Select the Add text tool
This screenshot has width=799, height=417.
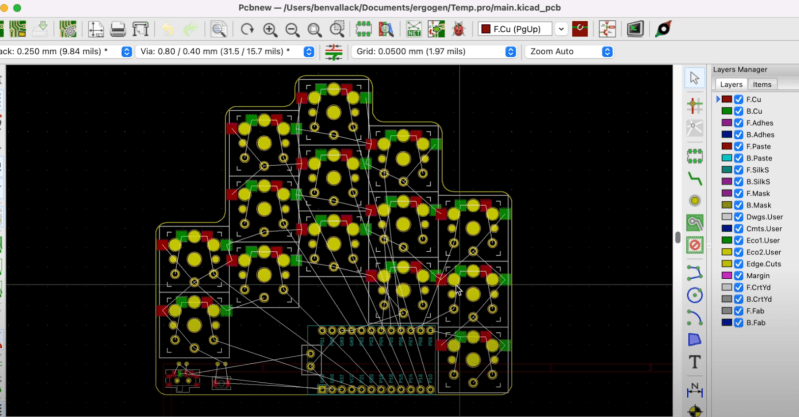694,362
